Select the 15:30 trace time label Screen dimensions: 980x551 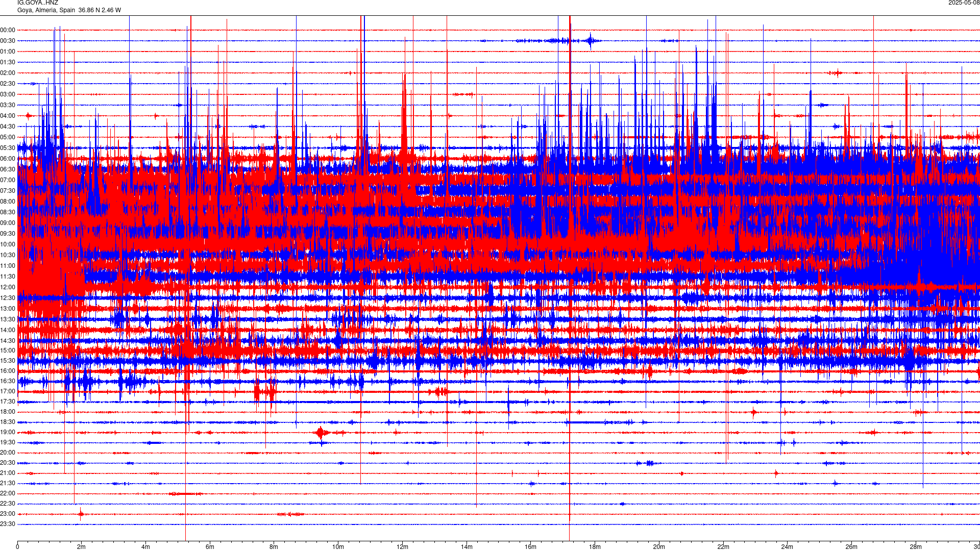point(8,361)
